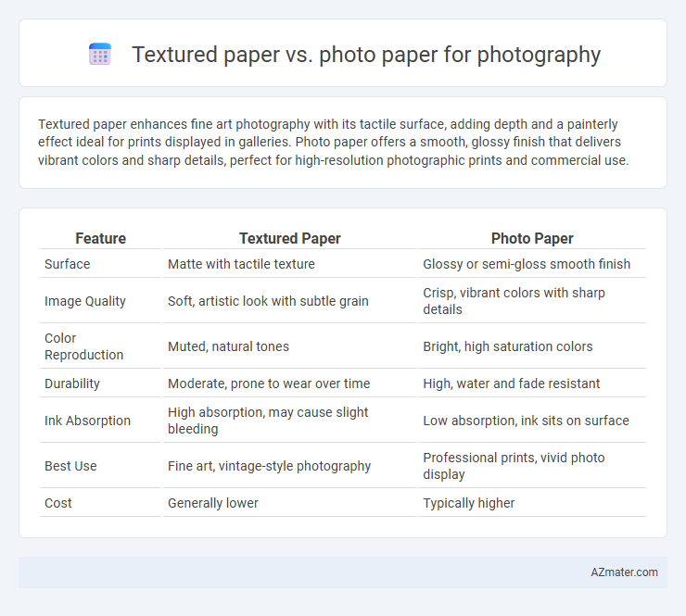Click 'Soft, artistic look with subtle grain'
The height and width of the screenshot is (616, 686).
tap(268, 301)
